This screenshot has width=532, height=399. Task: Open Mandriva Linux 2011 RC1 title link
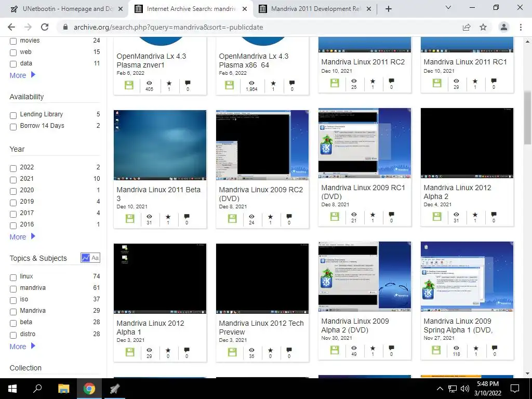[465, 62]
